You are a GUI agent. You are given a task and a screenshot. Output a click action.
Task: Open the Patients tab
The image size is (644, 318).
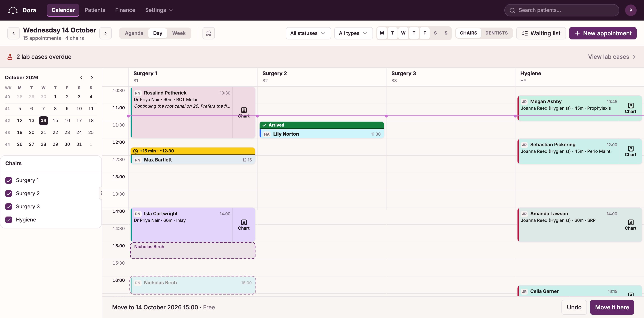[95, 10]
